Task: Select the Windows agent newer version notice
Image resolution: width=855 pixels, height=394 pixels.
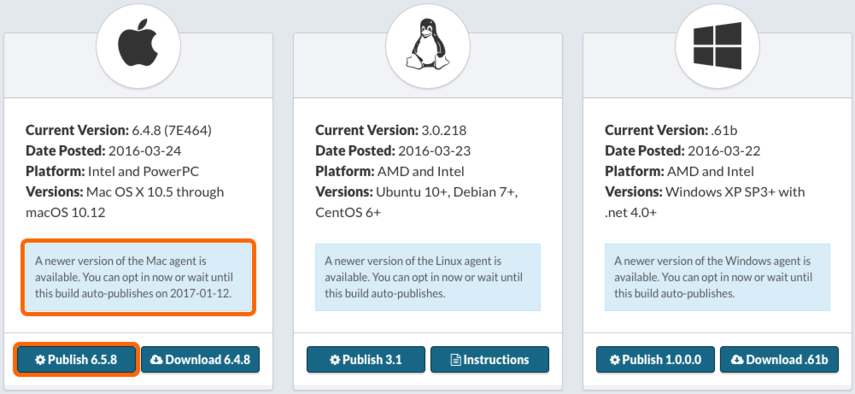Action: point(717,277)
